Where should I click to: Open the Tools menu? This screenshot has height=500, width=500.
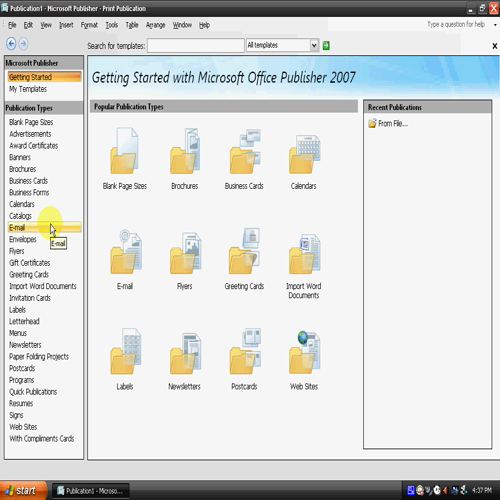point(112,25)
